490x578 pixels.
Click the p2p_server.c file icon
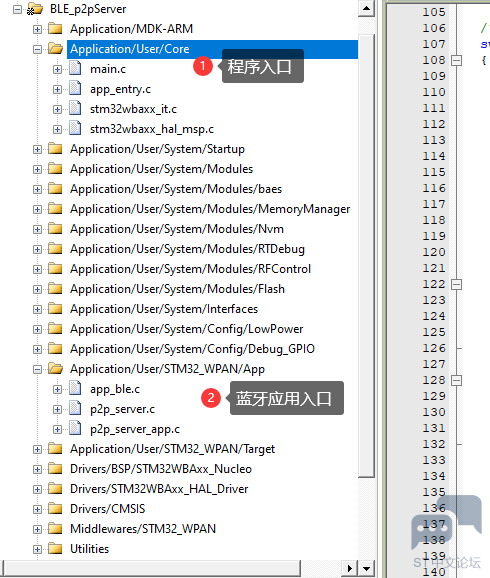click(x=76, y=408)
